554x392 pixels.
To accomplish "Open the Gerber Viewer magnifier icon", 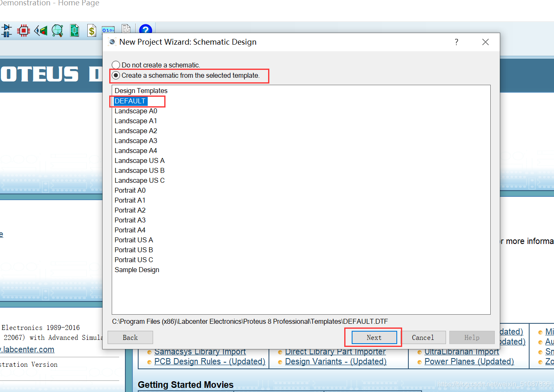I will (58, 31).
